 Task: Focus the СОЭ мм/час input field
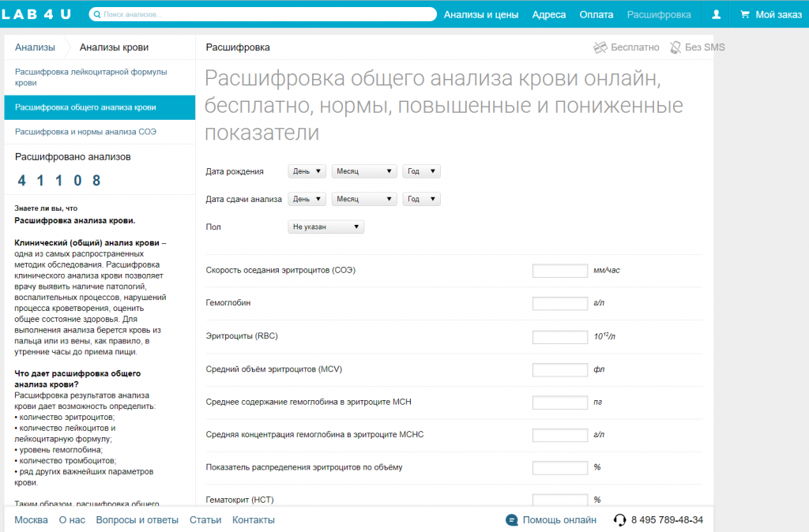point(559,271)
